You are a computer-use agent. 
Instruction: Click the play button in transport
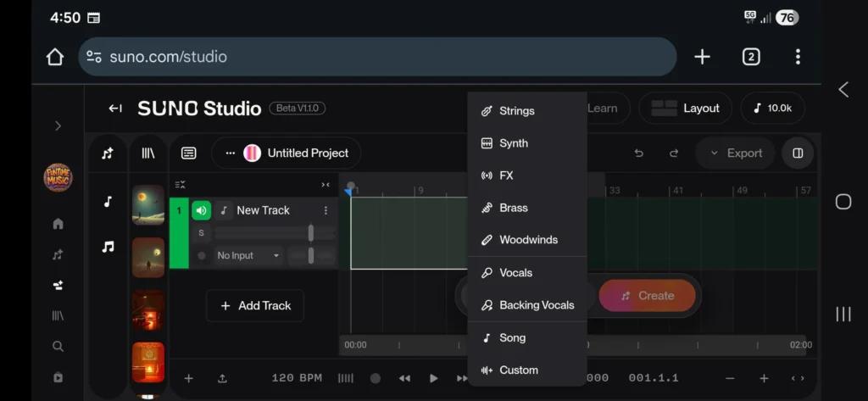click(433, 378)
